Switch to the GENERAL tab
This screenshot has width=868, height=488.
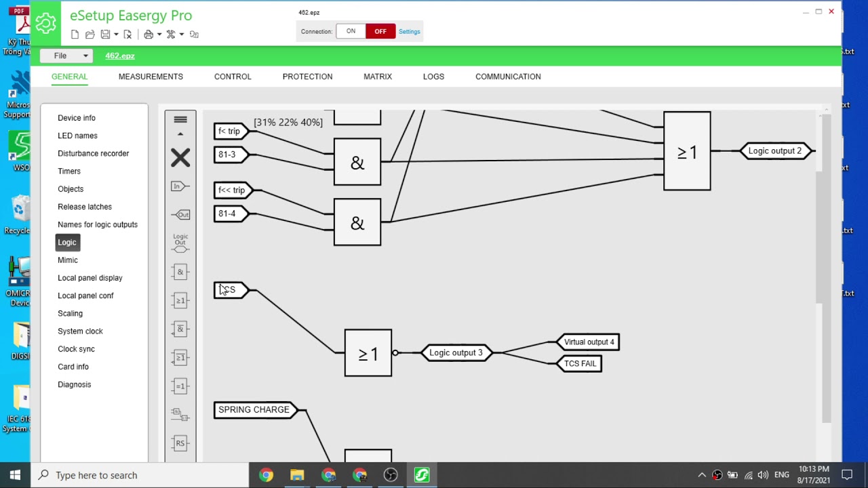[70, 77]
